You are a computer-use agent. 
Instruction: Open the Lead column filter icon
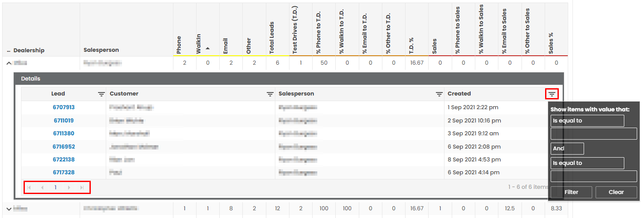pos(101,94)
